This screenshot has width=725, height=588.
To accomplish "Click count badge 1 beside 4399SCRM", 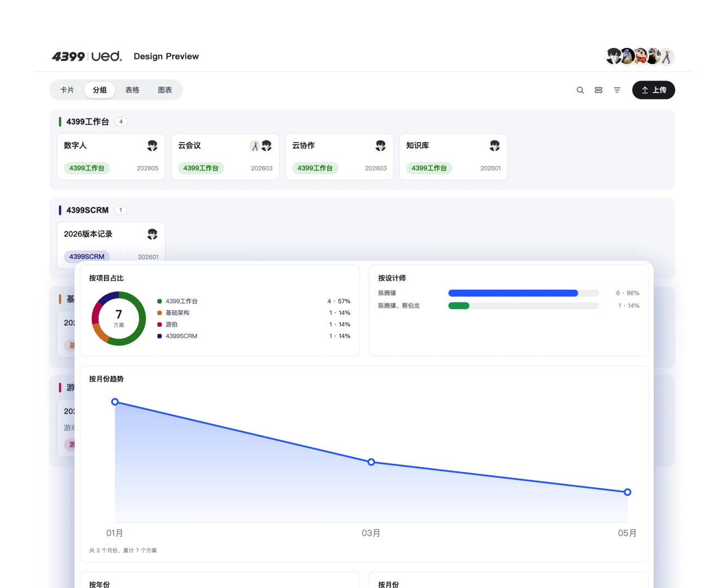I will pos(121,210).
